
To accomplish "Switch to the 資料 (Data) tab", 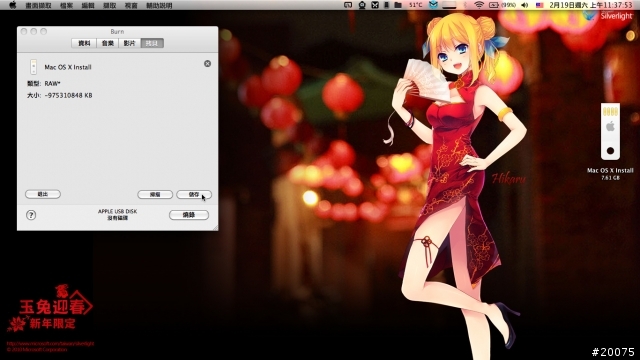I will (84, 43).
